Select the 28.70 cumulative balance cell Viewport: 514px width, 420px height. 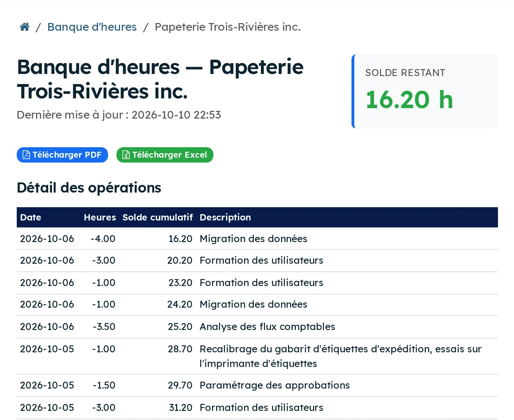[180, 349]
